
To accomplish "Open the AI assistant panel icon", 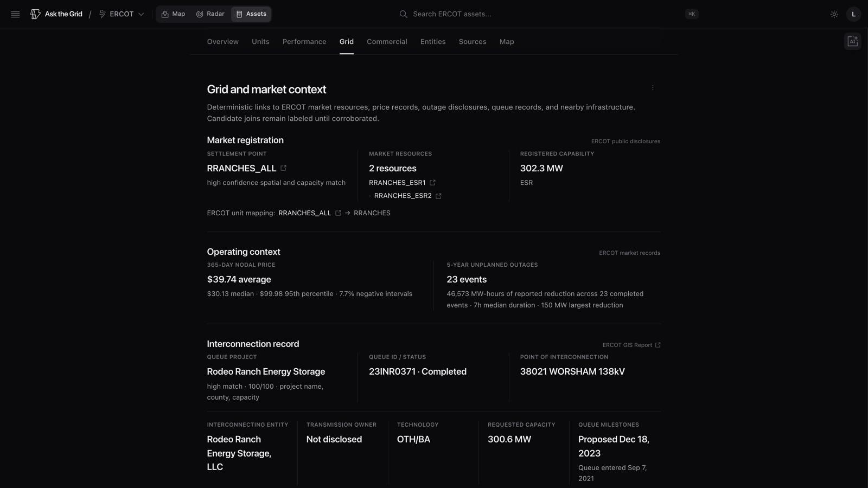I will coord(852,41).
